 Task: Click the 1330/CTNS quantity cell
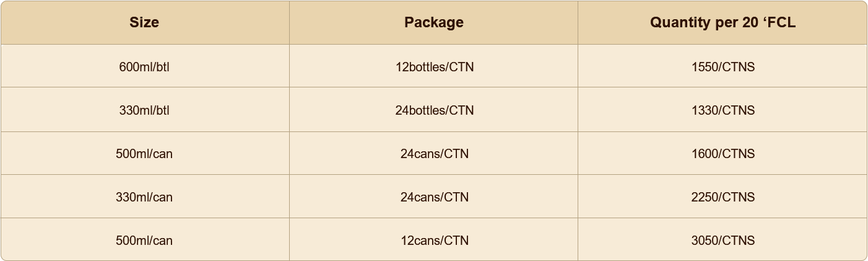point(723,110)
